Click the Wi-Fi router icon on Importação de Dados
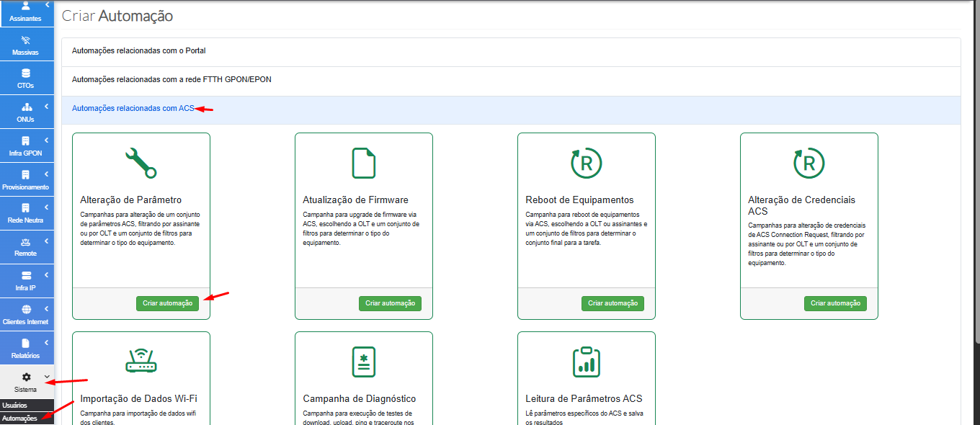Screen dimensions: 980x425 coord(141,361)
